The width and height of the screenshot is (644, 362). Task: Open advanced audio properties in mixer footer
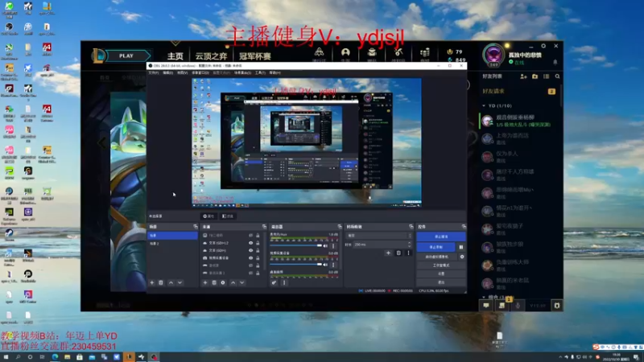click(274, 283)
